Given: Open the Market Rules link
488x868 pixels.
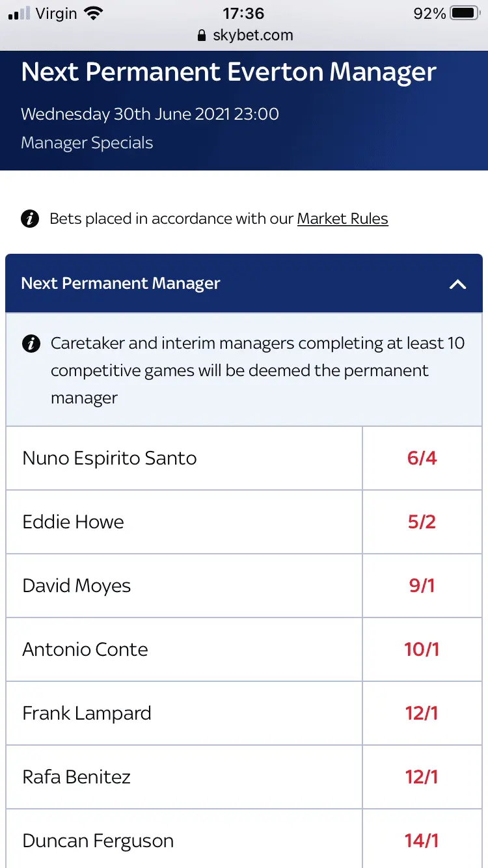Looking at the screenshot, I should tap(342, 219).
